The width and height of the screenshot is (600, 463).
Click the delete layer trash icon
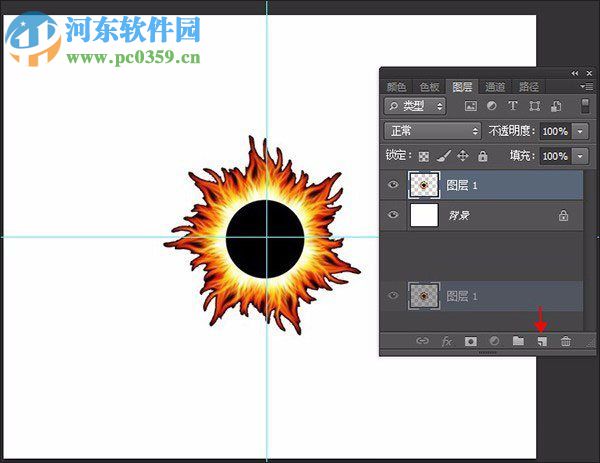(x=566, y=341)
